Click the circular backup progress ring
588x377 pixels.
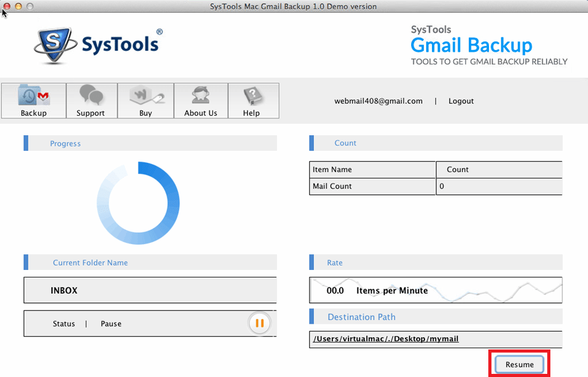(138, 203)
